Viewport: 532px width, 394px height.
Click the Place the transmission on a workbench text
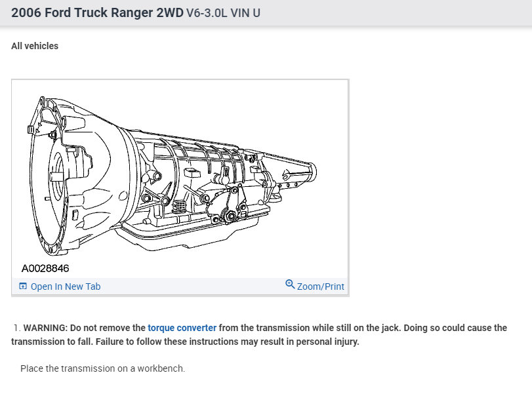pos(102,368)
